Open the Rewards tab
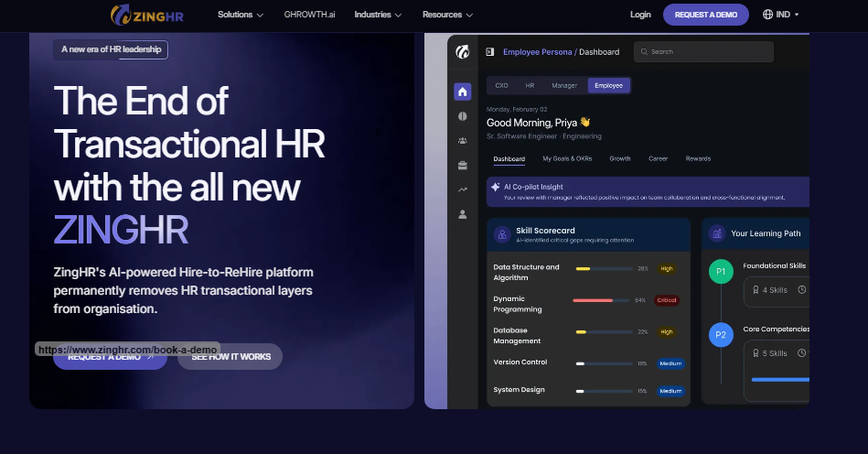 tap(698, 159)
